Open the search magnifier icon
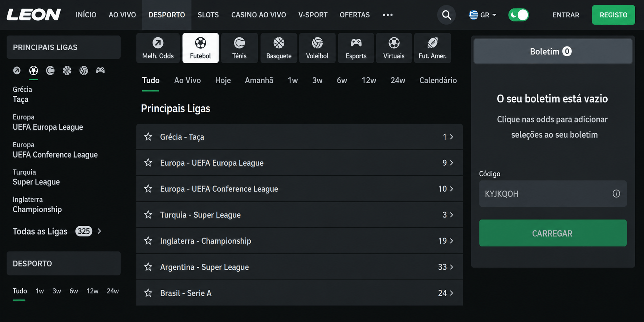 click(446, 15)
